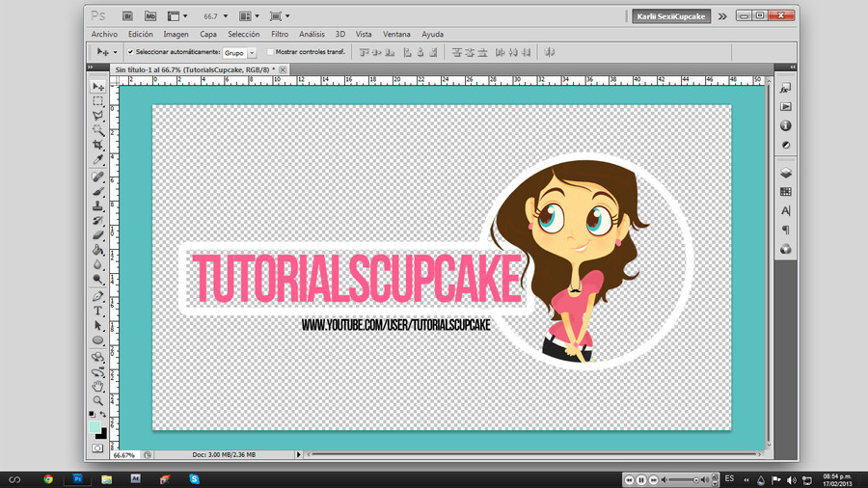Select the Crop tool
This screenshot has height=488, width=868.
pyautogui.click(x=98, y=145)
